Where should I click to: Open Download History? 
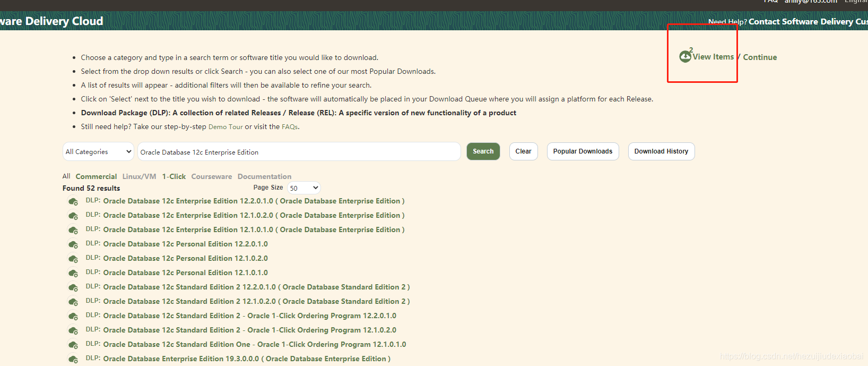point(661,151)
